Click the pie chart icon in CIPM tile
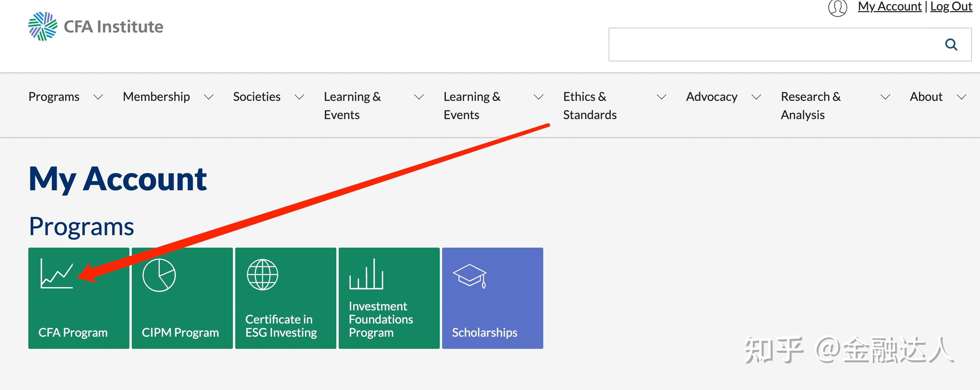Screen dimensions: 980x390 tap(159, 275)
